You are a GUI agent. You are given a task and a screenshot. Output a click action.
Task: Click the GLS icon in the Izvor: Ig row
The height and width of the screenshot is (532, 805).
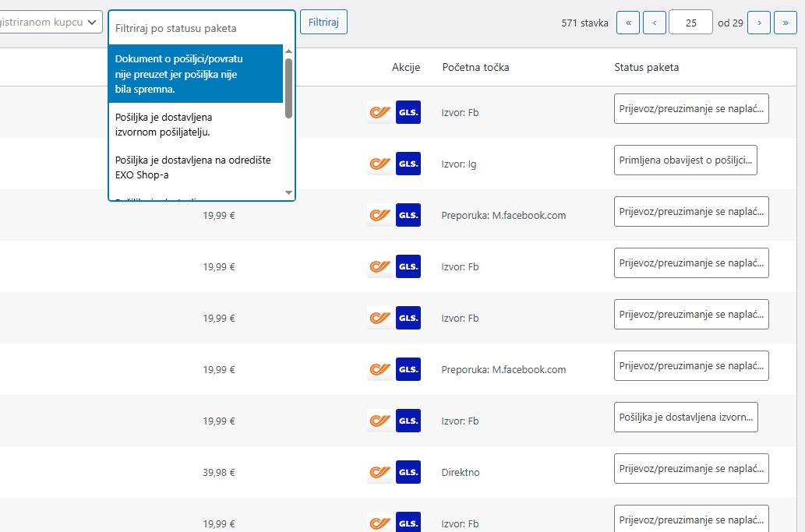tap(408, 164)
